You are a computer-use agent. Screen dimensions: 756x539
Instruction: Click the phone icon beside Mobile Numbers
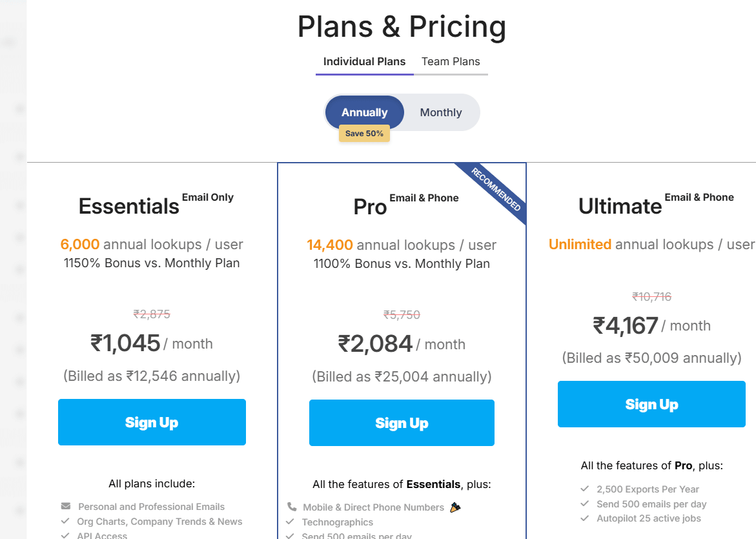[x=292, y=507]
